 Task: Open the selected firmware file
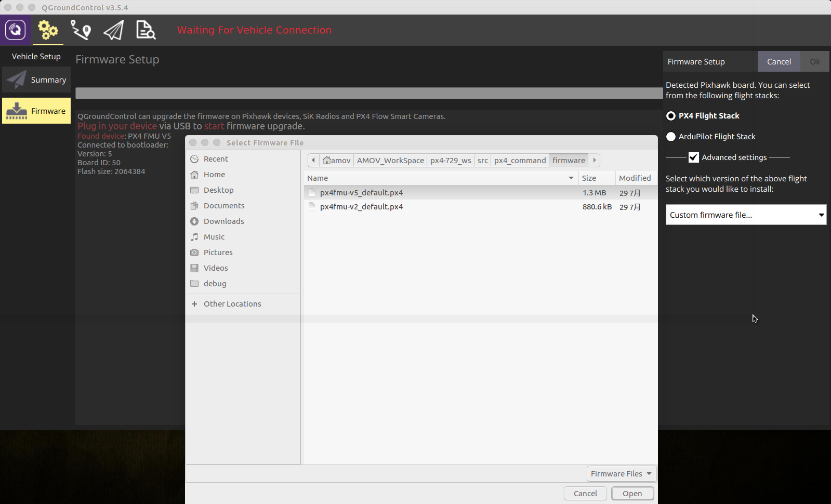632,494
